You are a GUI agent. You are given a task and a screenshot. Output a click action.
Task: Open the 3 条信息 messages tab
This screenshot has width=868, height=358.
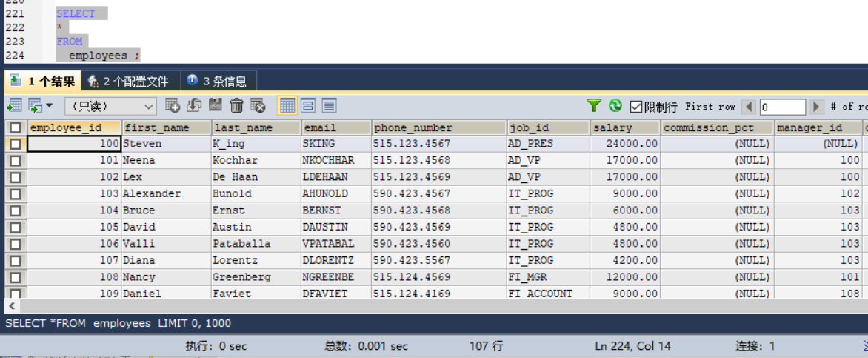pyautogui.click(x=218, y=82)
